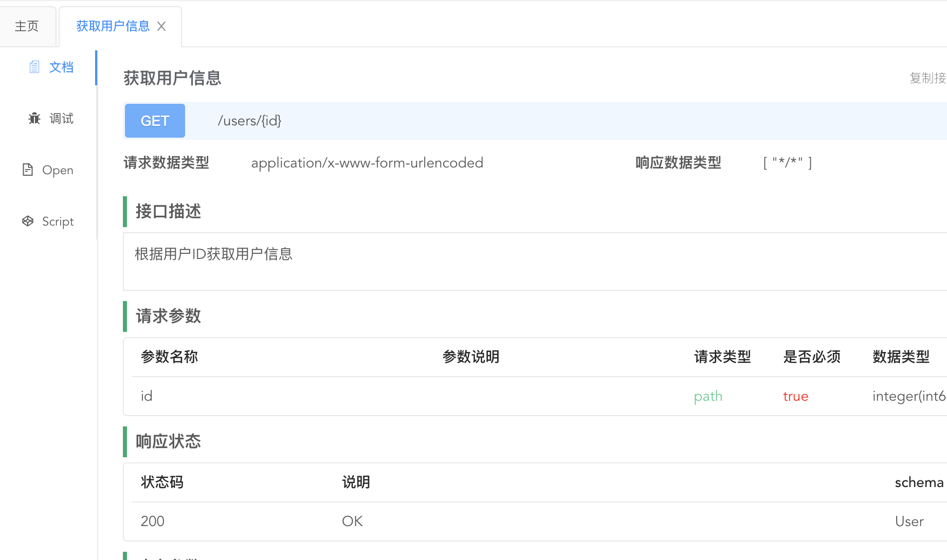
Task: Click the 请求参数 section heading
Action: 168,316
